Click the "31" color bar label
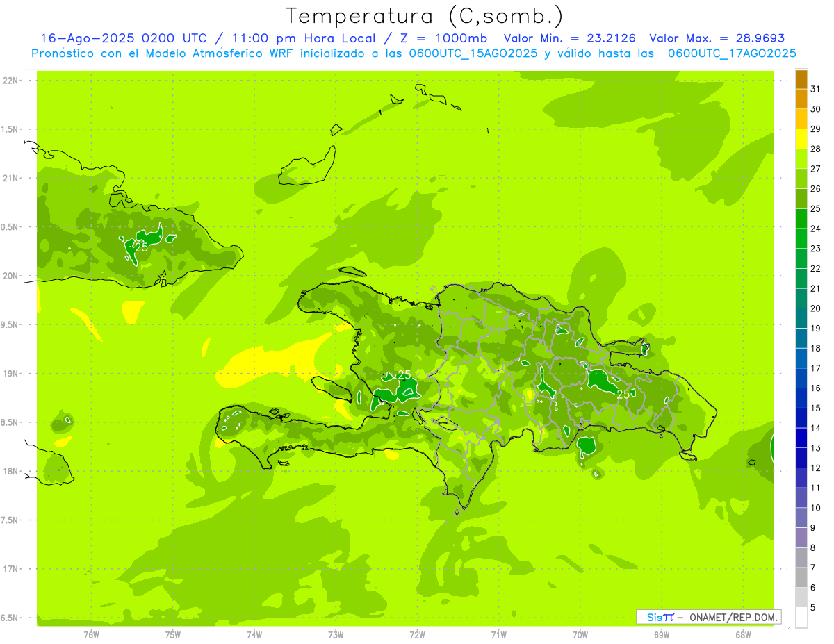Image resolution: width=834 pixels, height=644 pixels. [x=816, y=89]
